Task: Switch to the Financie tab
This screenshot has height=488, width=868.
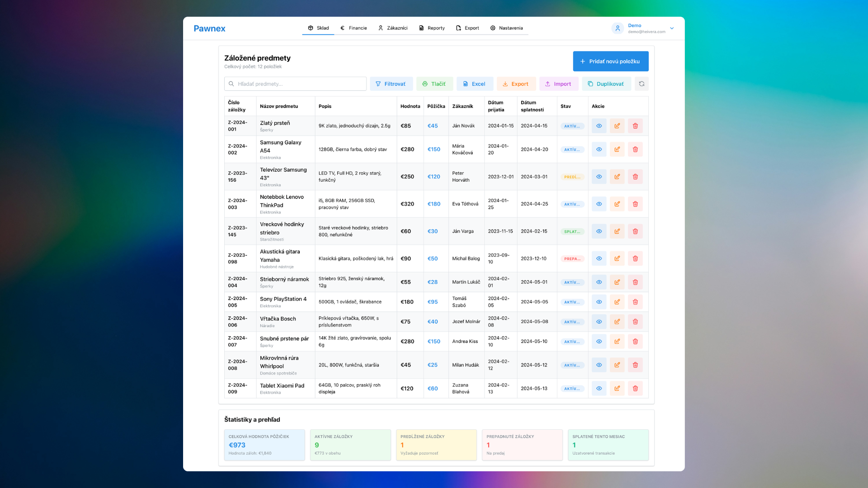Action: [354, 28]
